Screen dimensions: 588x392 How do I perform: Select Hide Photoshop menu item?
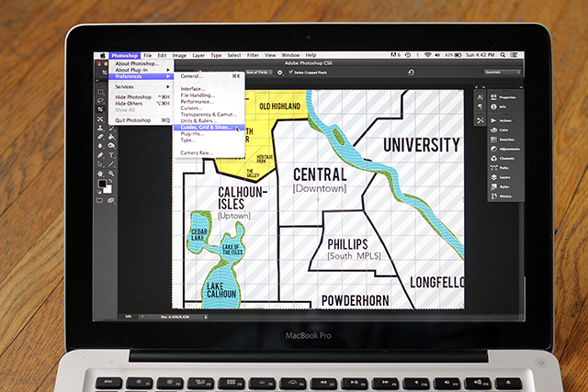coord(141,97)
